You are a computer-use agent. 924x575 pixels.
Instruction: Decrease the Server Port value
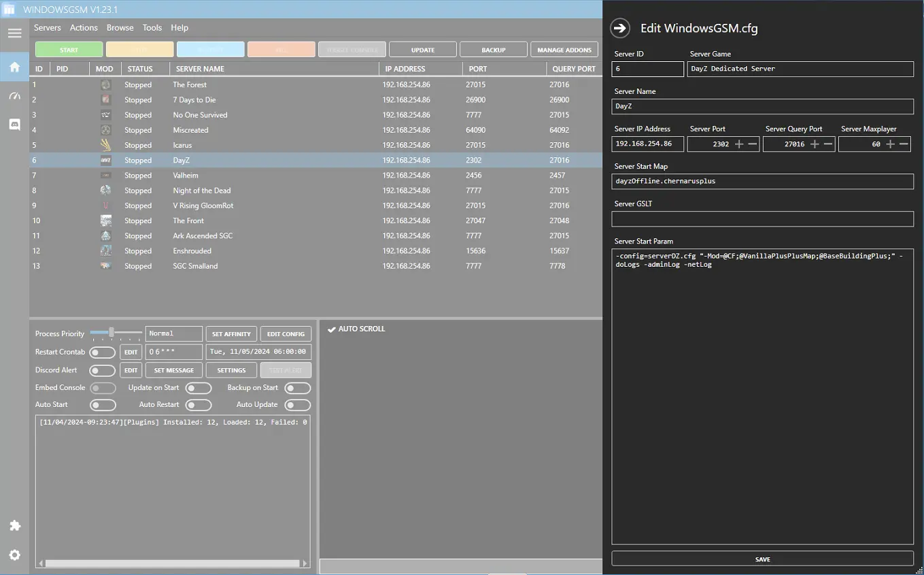753,144
